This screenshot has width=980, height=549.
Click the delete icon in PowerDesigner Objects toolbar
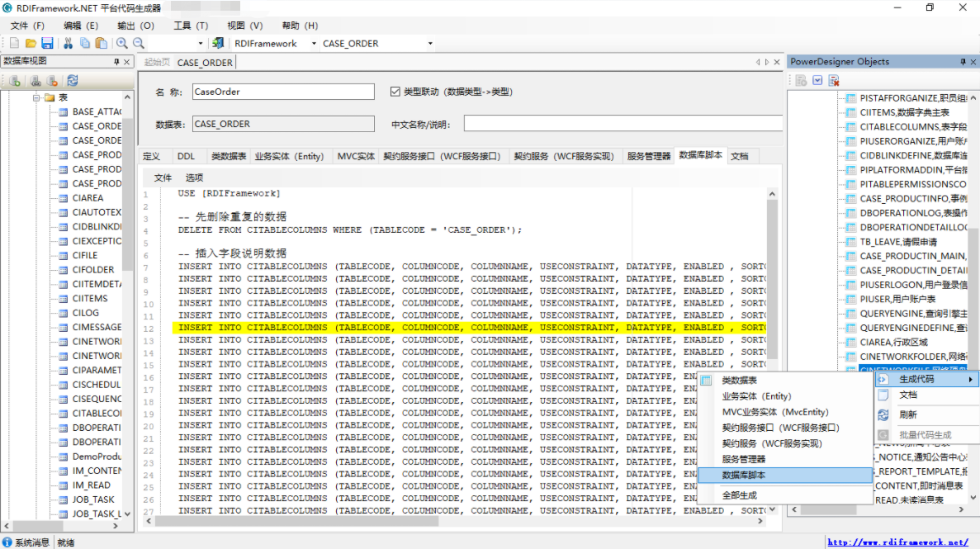click(834, 80)
